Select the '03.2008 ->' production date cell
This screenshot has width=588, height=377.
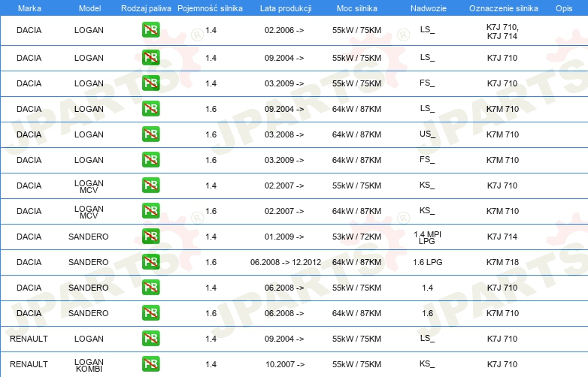pos(284,134)
